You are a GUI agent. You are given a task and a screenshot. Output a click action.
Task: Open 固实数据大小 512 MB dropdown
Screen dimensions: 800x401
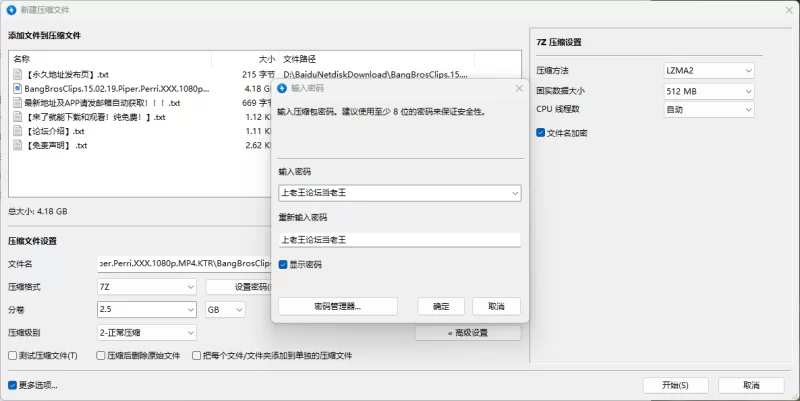(709, 91)
